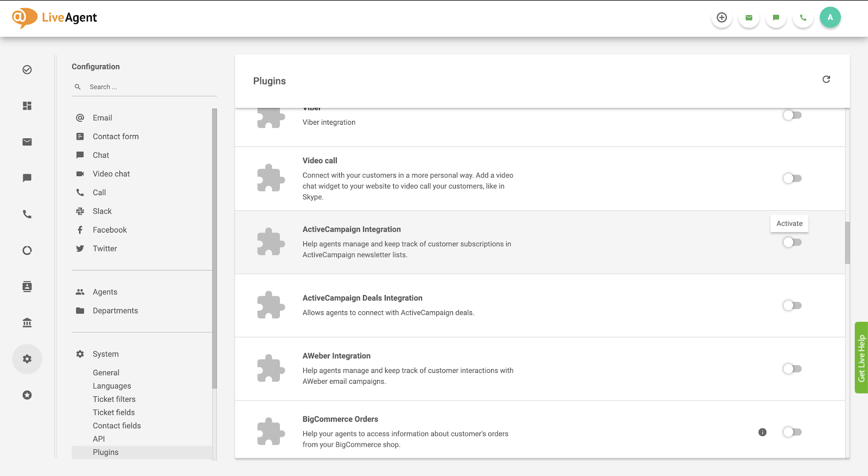Open the Email configuration menu item

pos(102,118)
